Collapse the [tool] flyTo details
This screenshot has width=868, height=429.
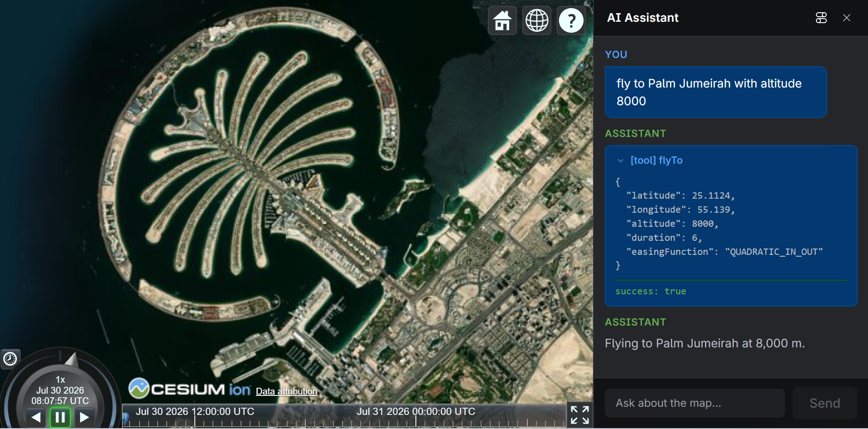(x=621, y=161)
